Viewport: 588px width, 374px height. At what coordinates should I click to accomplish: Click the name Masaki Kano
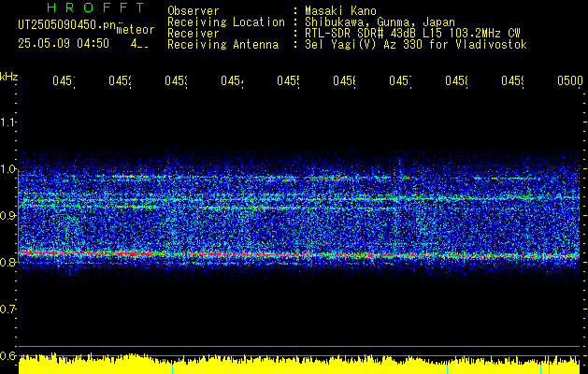[x=340, y=10]
